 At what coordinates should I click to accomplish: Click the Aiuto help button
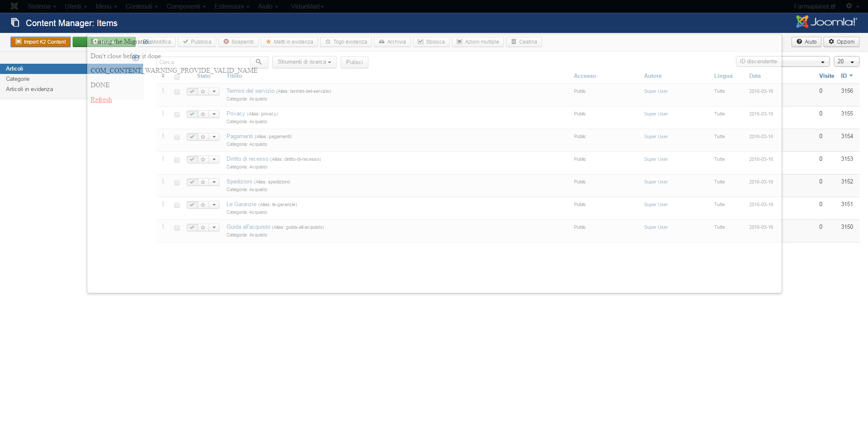tap(806, 42)
